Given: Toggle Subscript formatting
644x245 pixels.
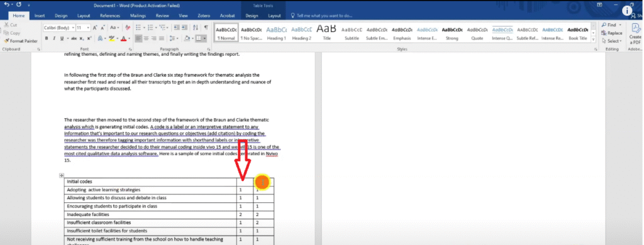Looking at the screenshot, I should (x=82, y=38).
